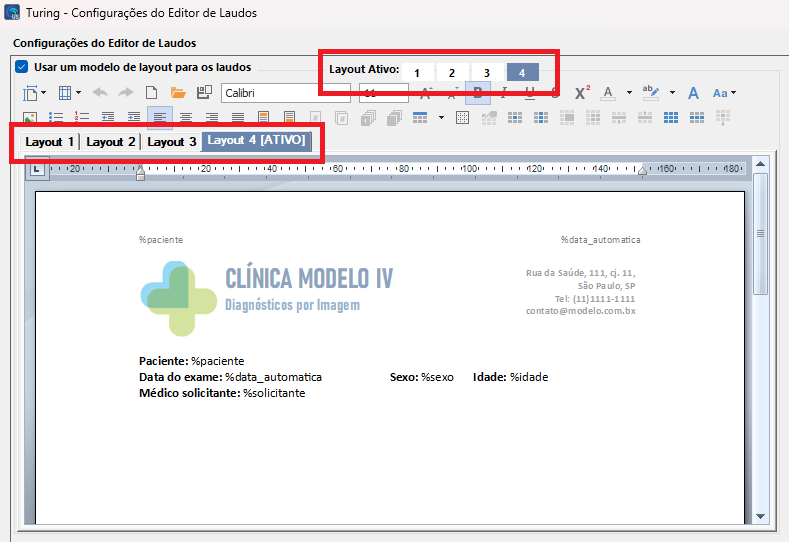The image size is (789, 542).
Task: Click the large A text effects icon
Action: [x=693, y=93]
